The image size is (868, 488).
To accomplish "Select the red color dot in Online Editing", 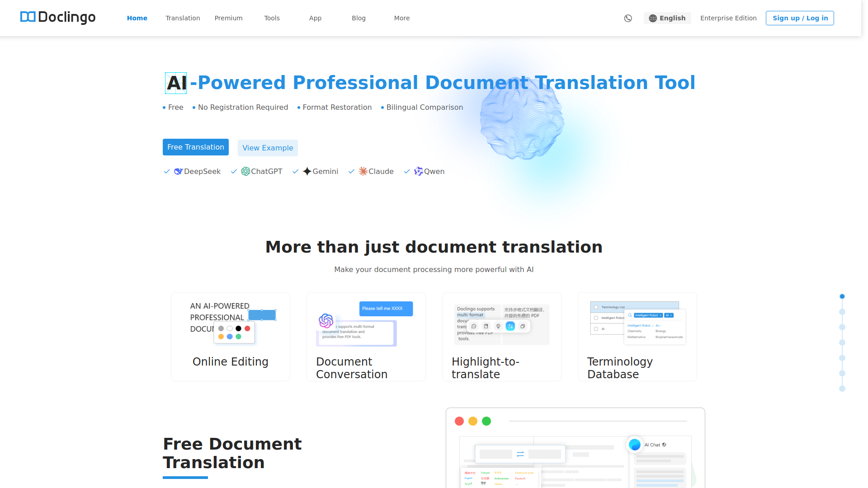I will click(247, 328).
